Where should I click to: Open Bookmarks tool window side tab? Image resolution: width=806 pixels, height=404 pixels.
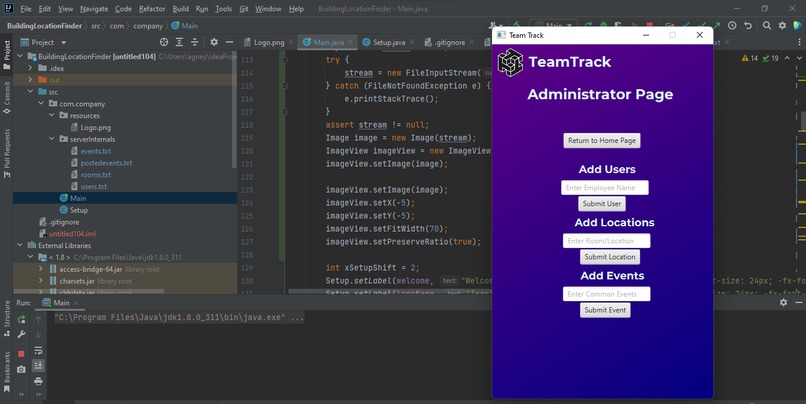pos(7,372)
